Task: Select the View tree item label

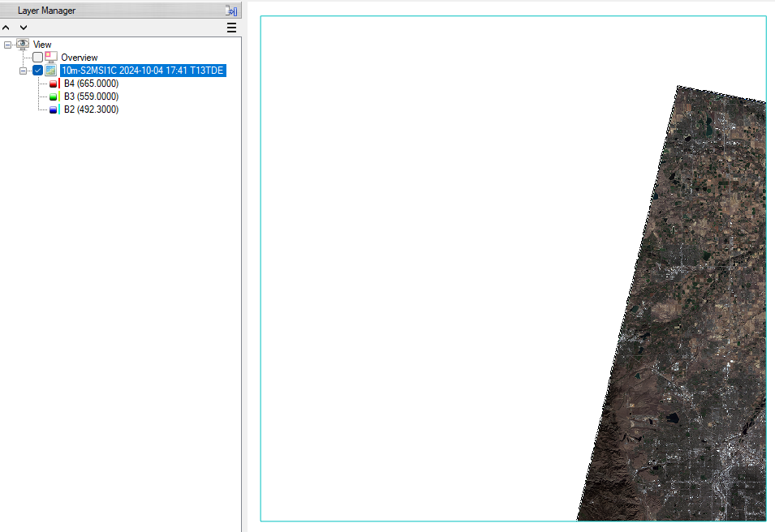Action: tap(42, 45)
